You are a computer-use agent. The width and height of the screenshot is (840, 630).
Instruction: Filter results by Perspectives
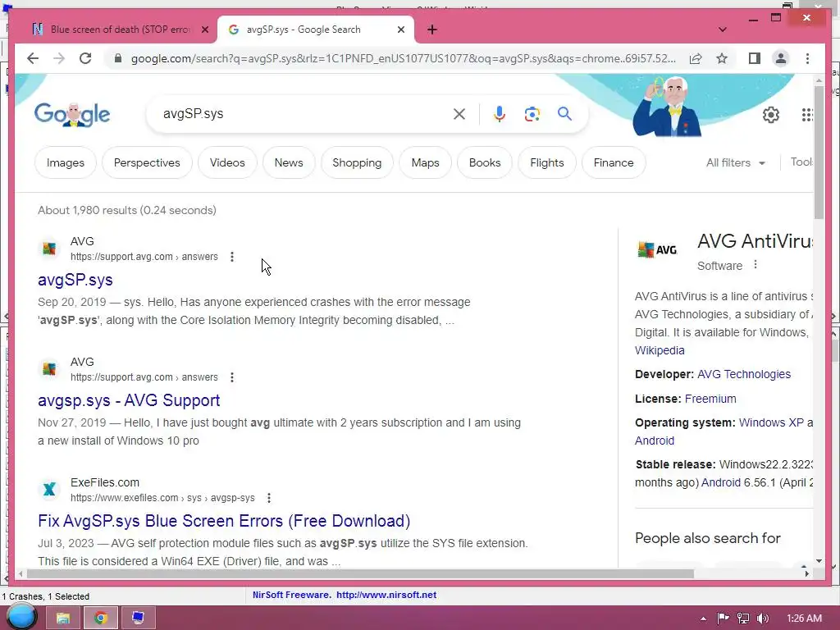[147, 162]
